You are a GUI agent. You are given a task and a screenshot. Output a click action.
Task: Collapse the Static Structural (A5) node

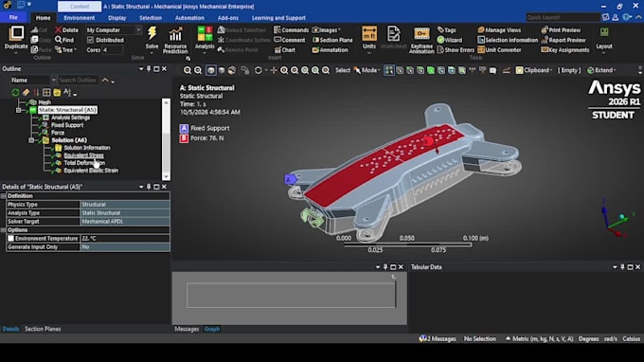(19, 110)
